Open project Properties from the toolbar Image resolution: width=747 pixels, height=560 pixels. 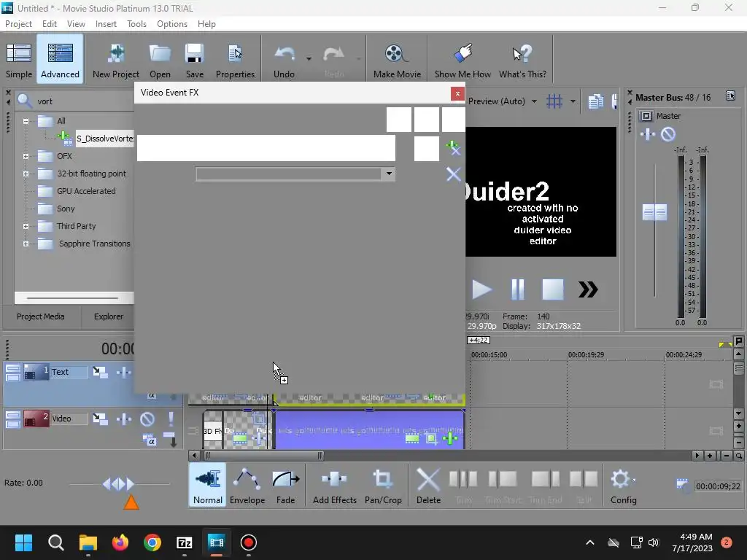pyautogui.click(x=235, y=60)
